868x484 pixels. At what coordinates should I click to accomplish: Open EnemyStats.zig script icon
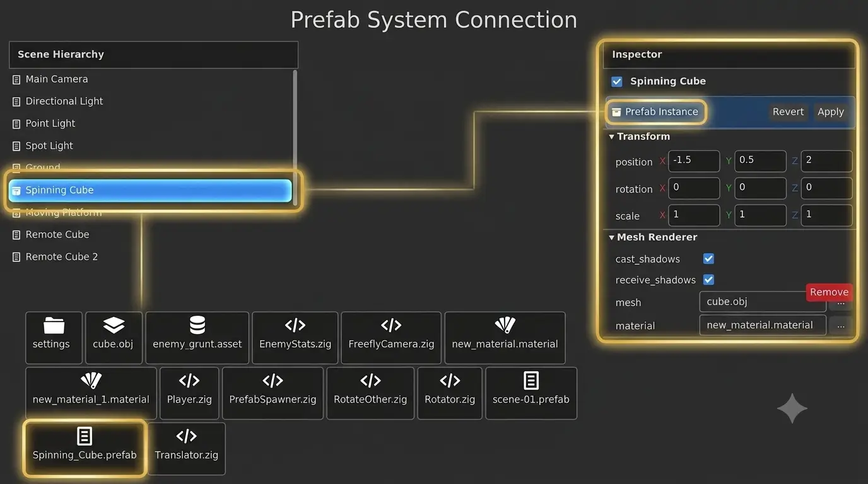coord(295,325)
